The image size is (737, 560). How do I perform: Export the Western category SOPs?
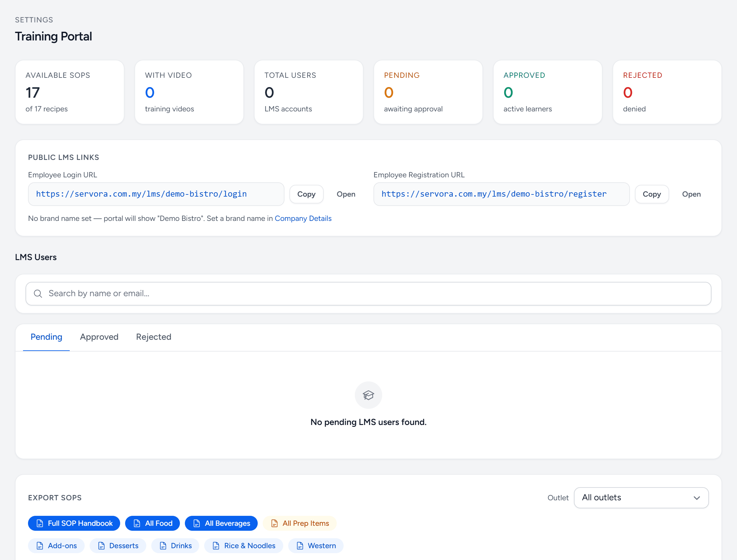coord(316,546)
